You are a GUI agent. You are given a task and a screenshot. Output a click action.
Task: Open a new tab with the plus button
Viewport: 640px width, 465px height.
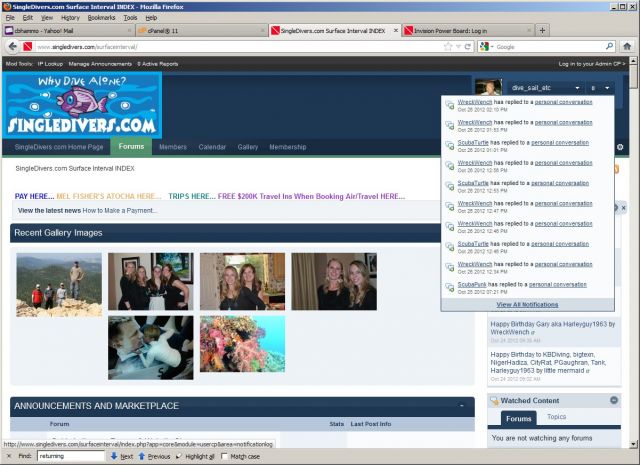542,31
